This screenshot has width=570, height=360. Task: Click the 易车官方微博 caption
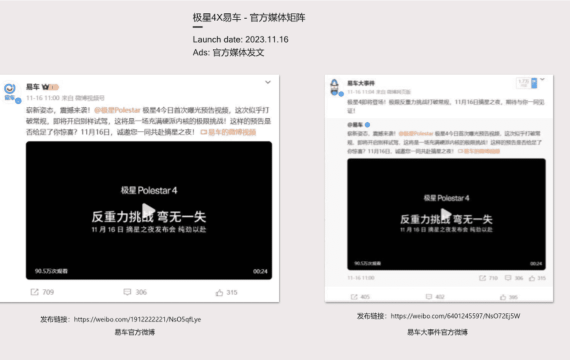click(135, 332)
